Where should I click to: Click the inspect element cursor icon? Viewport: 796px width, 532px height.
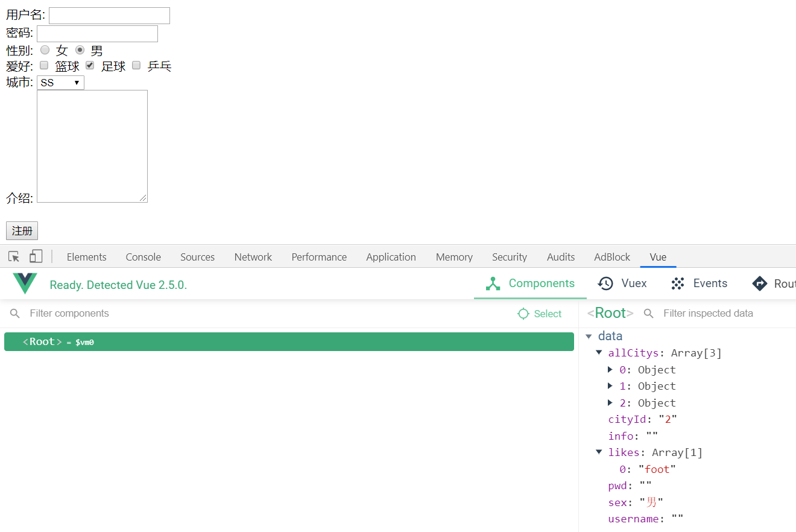point(14,257)
